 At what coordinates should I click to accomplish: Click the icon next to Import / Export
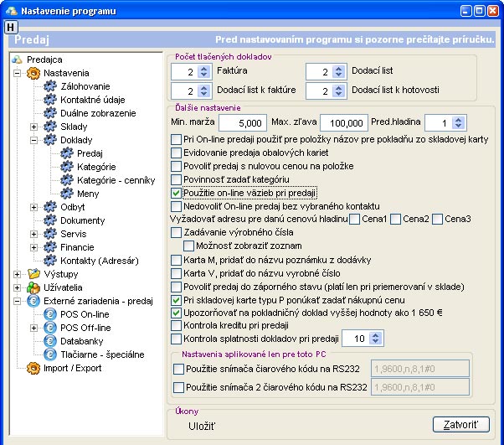coord(33,367)
